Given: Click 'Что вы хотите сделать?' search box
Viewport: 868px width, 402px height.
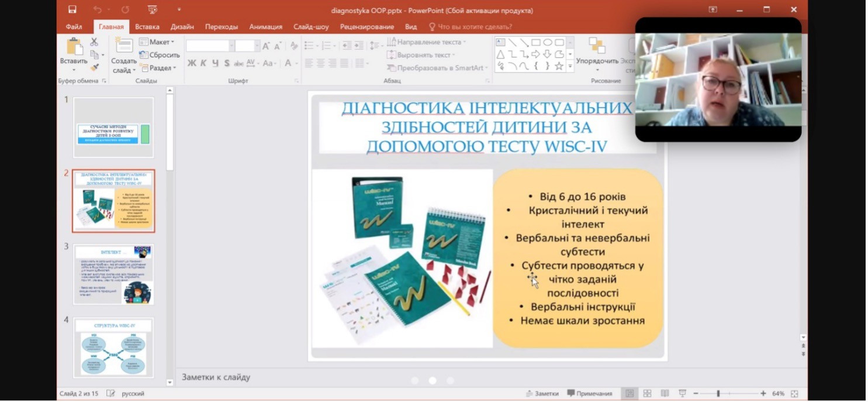Looking at the screenshot, I should pos(471,27).
